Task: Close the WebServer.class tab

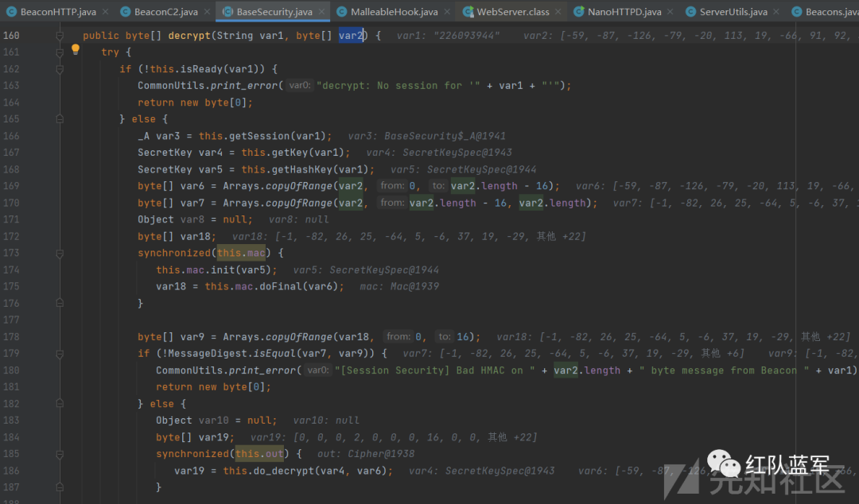Action: pyautogui.click(x=558, y=11)
